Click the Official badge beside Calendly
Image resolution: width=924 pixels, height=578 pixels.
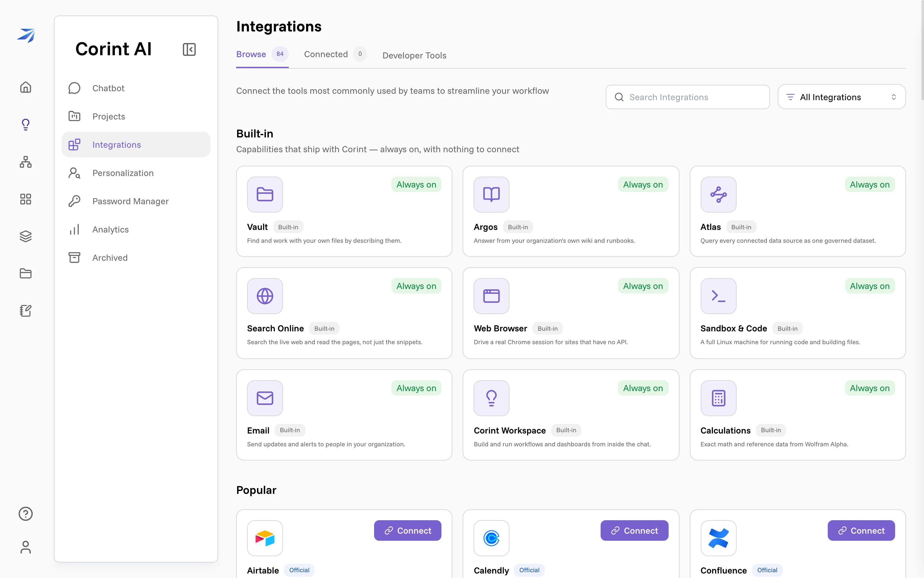pos(529,570)
